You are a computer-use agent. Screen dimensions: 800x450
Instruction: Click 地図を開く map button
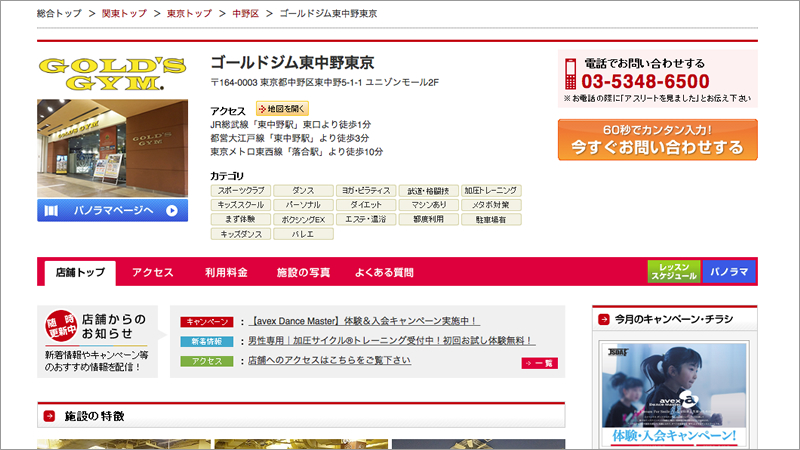tap(282, 109)
